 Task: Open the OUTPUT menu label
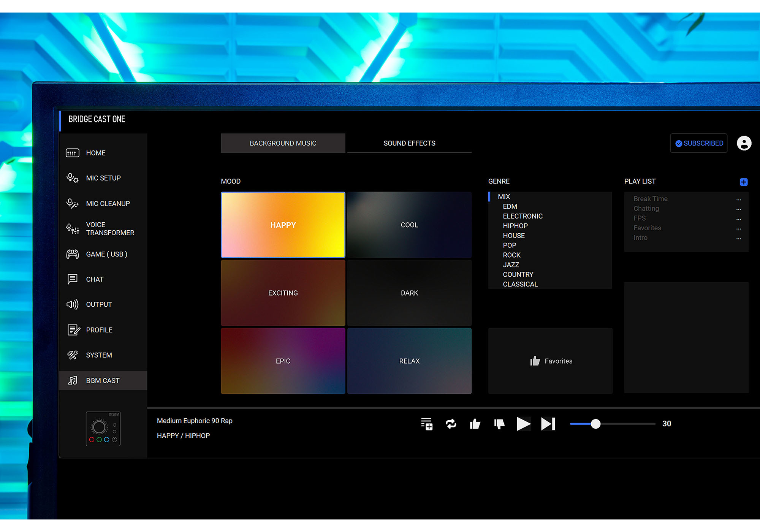click(x=99, y=304)
